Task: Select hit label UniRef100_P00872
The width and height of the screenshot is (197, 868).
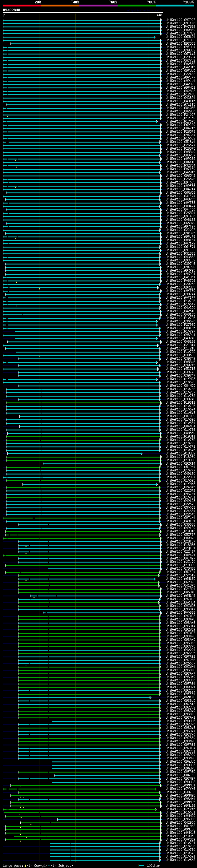Action: [180, 538]
